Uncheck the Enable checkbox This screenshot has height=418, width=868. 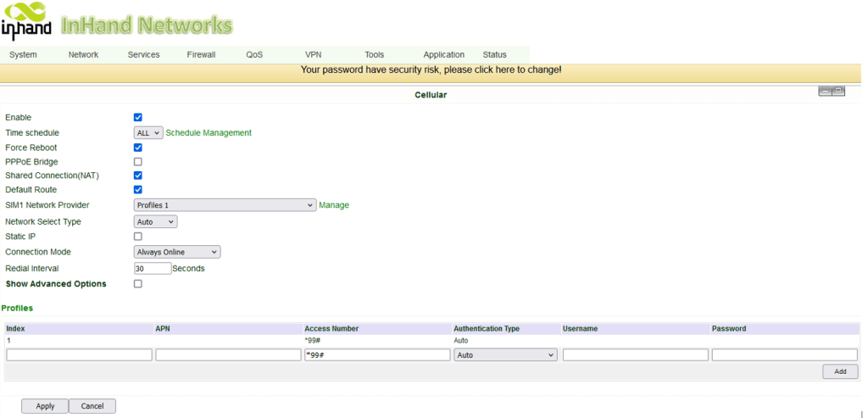(138, 118)
